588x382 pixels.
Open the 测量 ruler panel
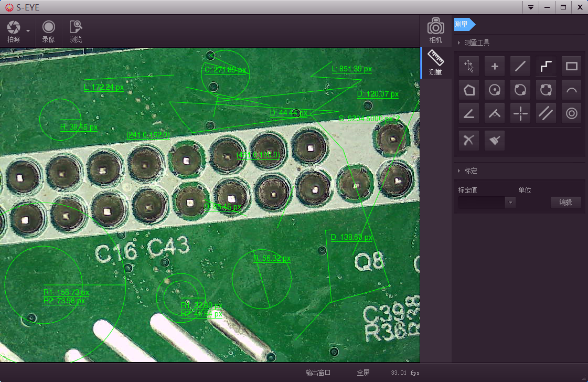click(435, 62)
